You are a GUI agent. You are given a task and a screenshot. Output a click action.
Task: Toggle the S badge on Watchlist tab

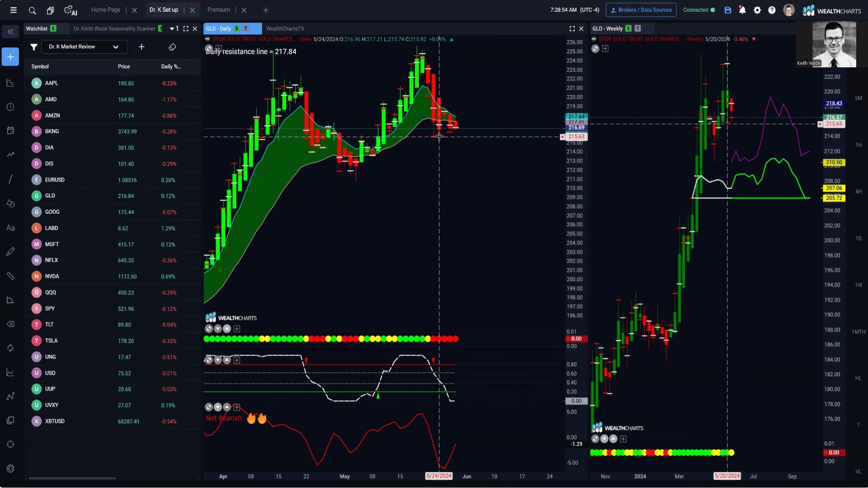[53, 28]
